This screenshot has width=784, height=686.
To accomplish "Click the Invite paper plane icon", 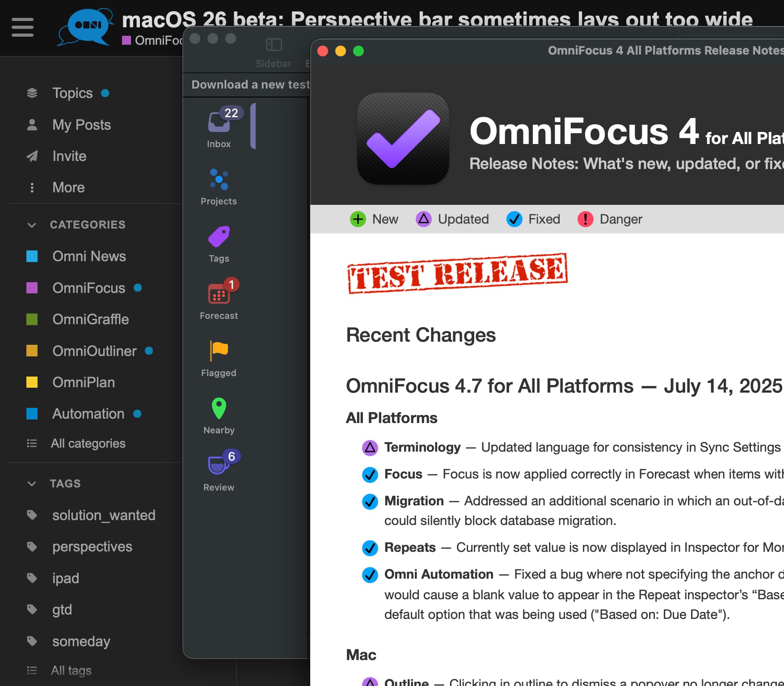I will point(32,156).
